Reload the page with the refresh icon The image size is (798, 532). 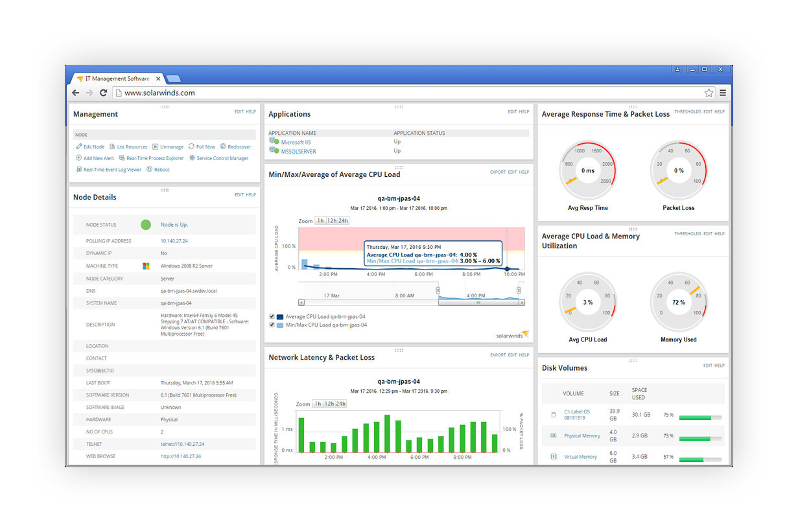point(103,93)
